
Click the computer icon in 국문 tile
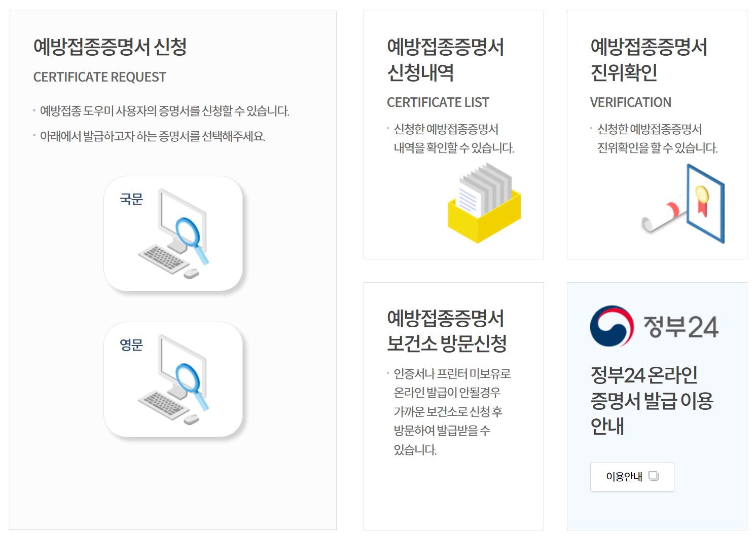pyautogui.click(x=173, y=234)
